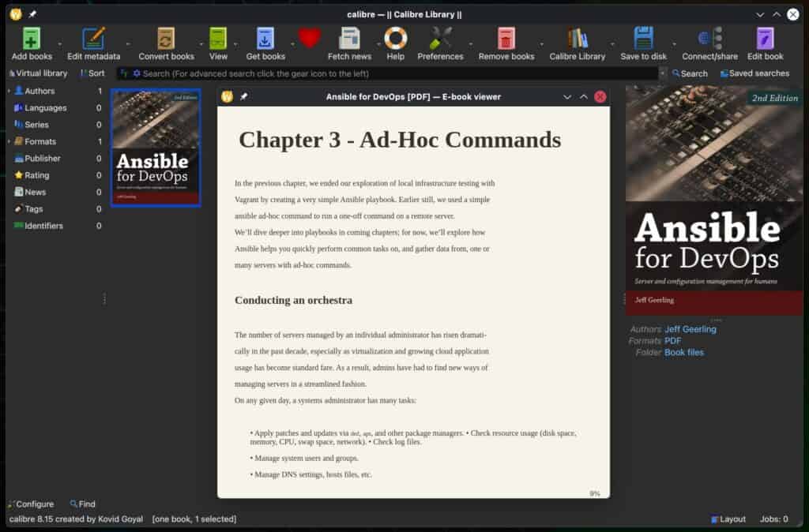This screenshot has width=809, height=532.
Task: Follow the Jeff Geerling author link
Action: 692,329
